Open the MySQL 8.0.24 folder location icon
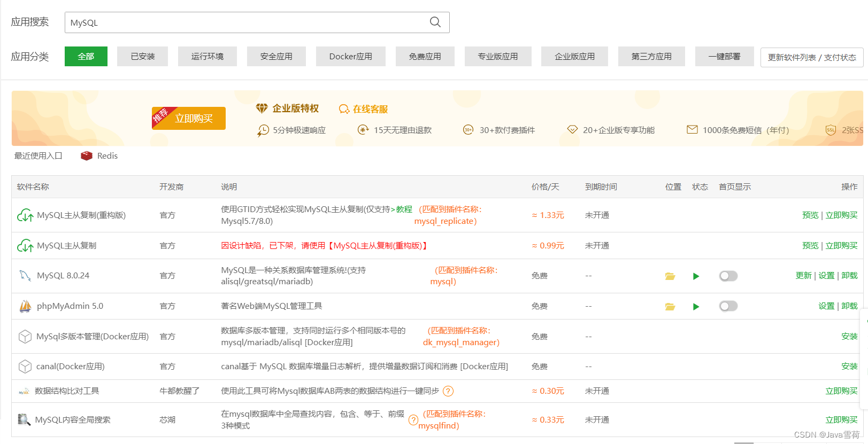 (670, 276)
